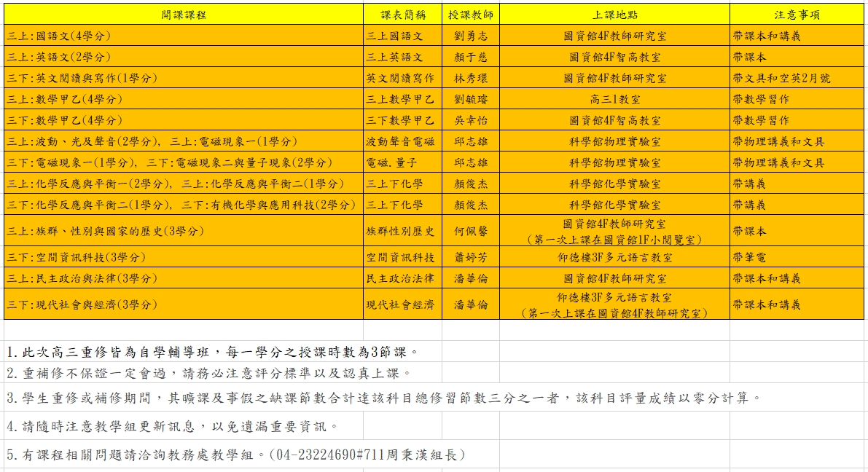This screenshot has width=868, height=472.
Task: Select teacher cell 吳幸怡
Action: (471, 120)
